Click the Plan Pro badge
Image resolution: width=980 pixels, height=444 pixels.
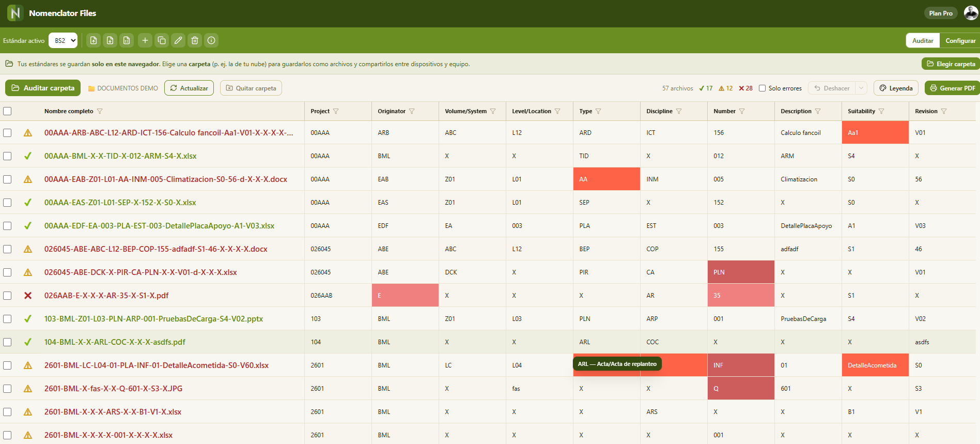(941, 13)
